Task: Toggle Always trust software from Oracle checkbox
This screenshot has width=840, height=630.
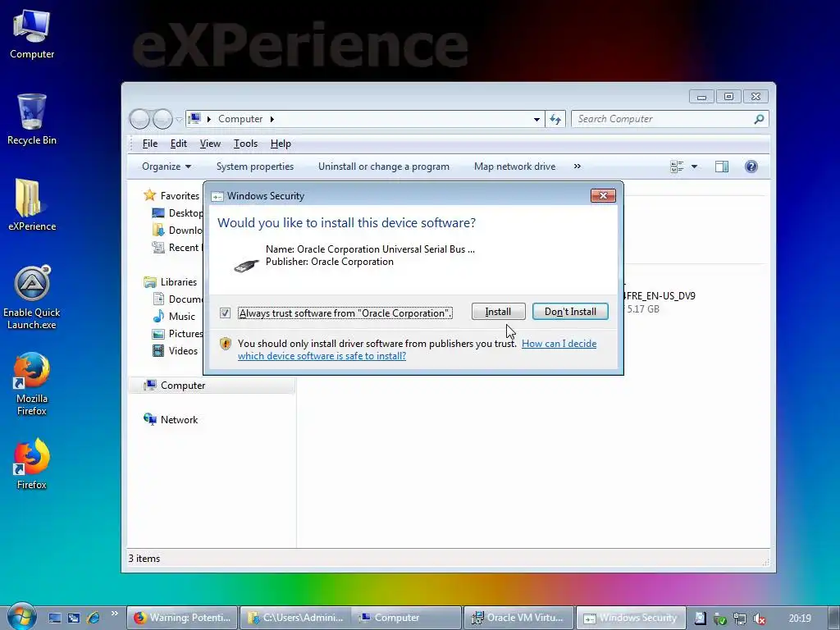Action: click(x=225, y=313)
